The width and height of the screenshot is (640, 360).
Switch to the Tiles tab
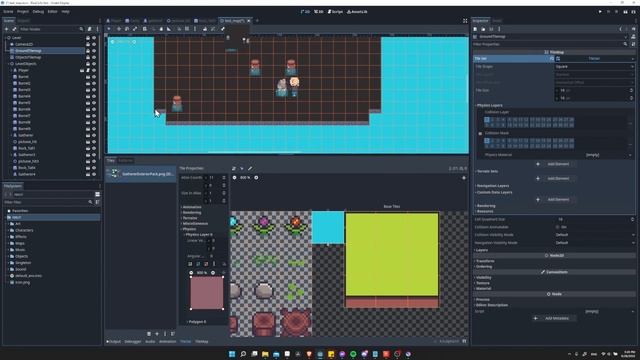tap(111, 160)
